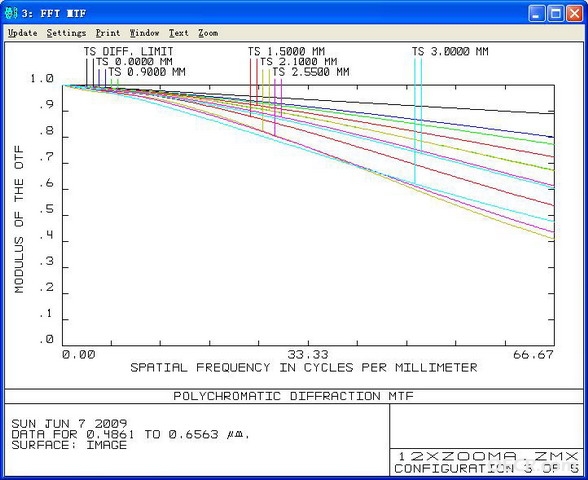Open the Text menu
588x480 pixels.
pos(178,33)
